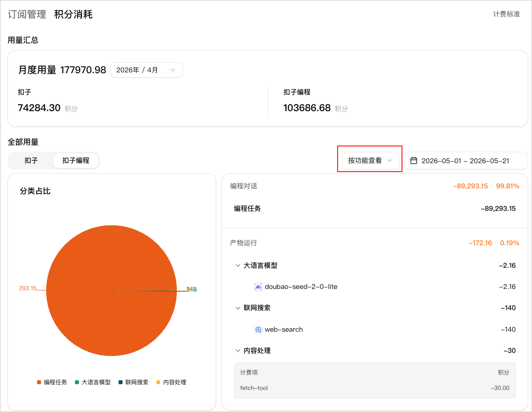532x412 pixels.
Task: Click the 74284.30 扣子 points value
Action: point(39,108)
